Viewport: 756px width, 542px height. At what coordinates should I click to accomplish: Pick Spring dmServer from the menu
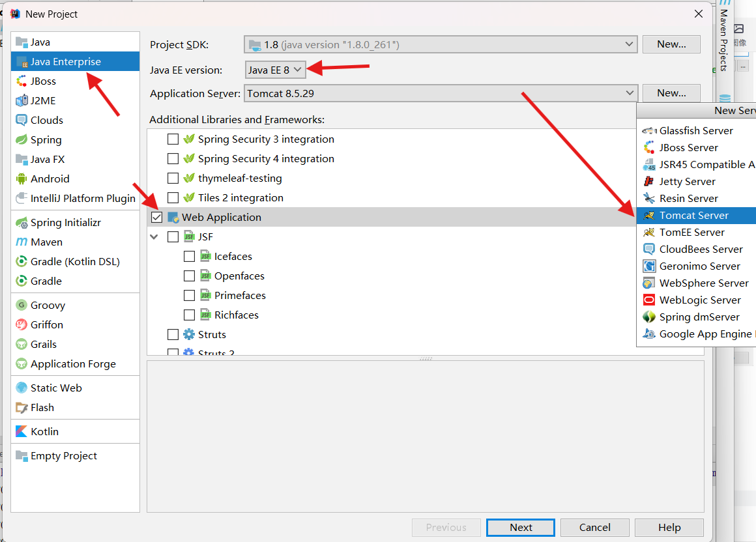(696, 317)
